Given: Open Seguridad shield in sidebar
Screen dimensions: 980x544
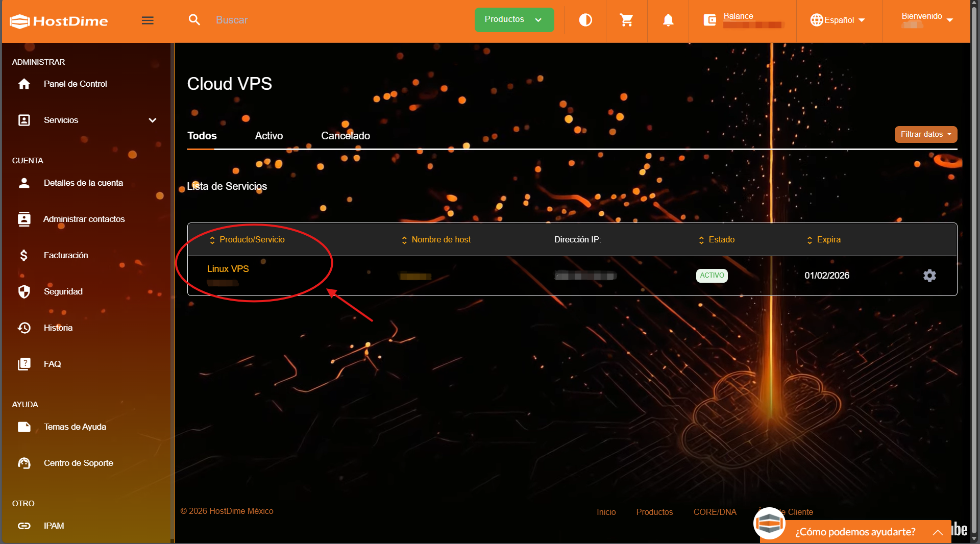Looking at the screenshot, I should click(x=24, y=291).
